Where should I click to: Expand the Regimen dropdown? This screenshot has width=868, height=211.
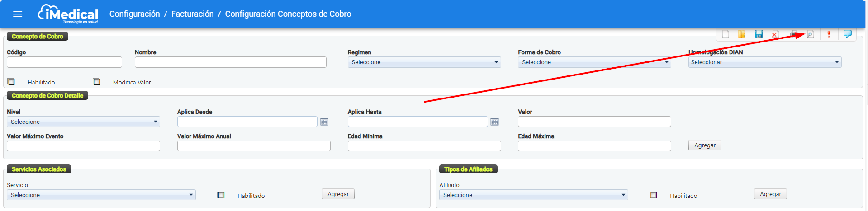click(424, 62)
